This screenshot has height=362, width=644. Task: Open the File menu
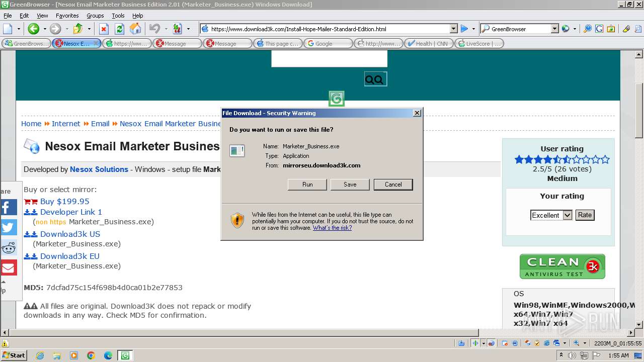tap(8, 16)
